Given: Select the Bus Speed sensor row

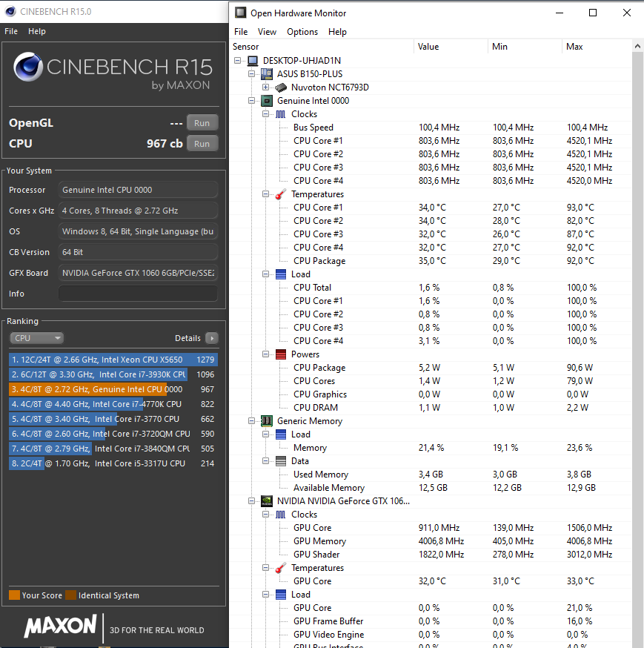Looking at the screenshot, I should (x=431, y=128).
